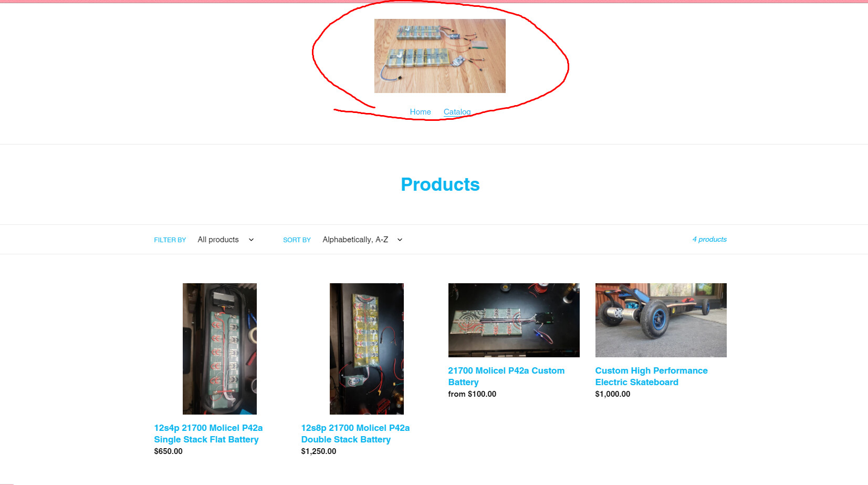Click the chevron next to Alphabetically, A-Z
This screenshot has height=485, width=868.
tap(400, 240)
